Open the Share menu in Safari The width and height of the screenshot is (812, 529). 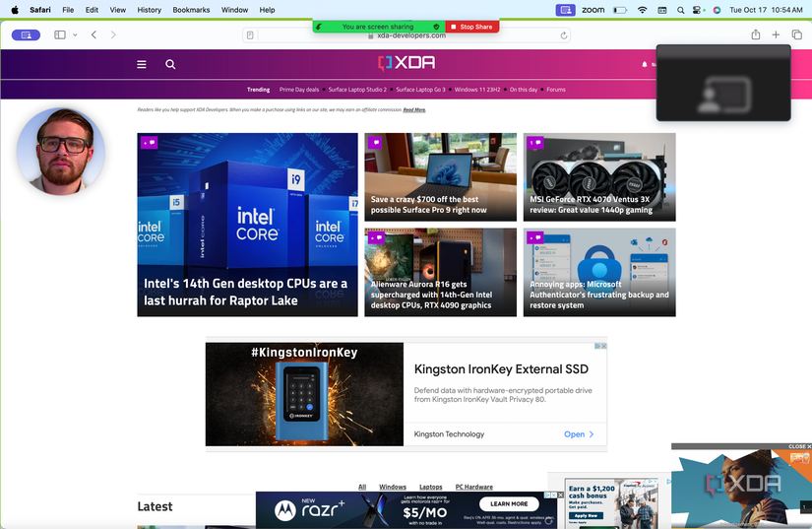pyautogui.click(x=756, y=34)
